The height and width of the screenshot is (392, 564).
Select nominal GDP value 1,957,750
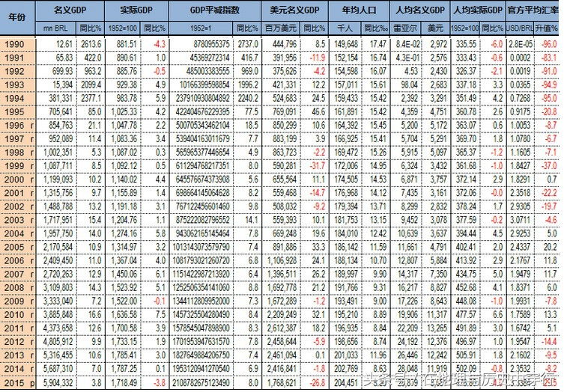(58, 233)
